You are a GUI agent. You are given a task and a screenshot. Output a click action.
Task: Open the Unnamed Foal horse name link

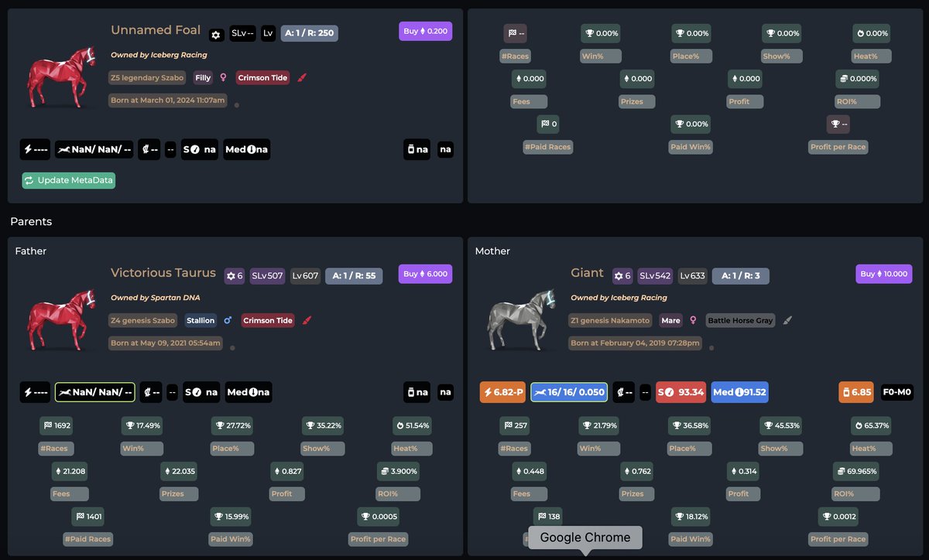coord(156,30)
